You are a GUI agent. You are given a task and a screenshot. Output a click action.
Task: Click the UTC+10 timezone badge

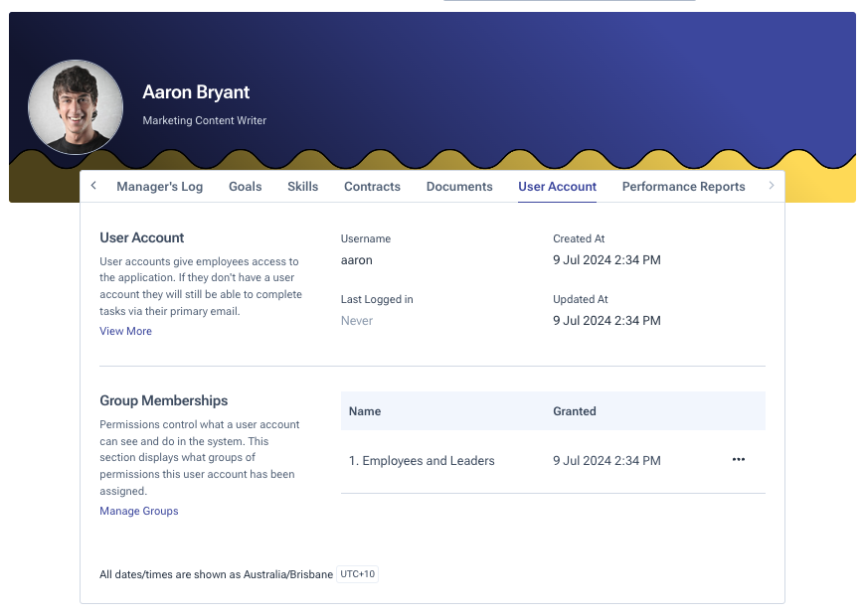coord(357,574)
